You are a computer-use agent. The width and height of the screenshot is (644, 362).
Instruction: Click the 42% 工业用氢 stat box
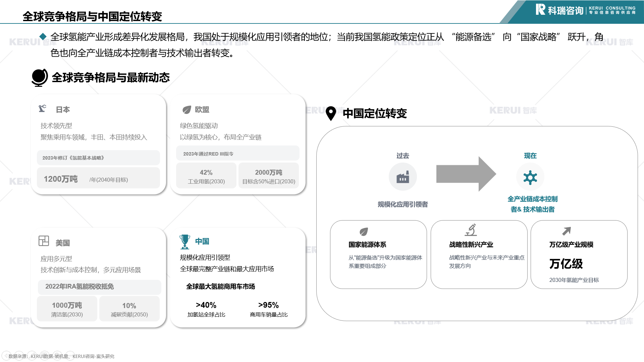[x=206, y=176]
